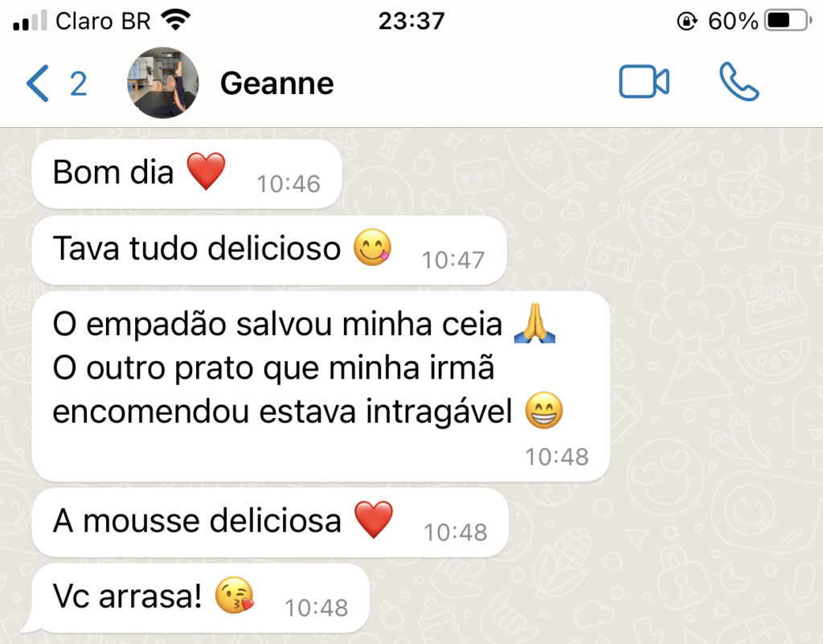Start a voice call with Geanne
The height and width of the screenshot is (644, 823).
pos(739,82)
